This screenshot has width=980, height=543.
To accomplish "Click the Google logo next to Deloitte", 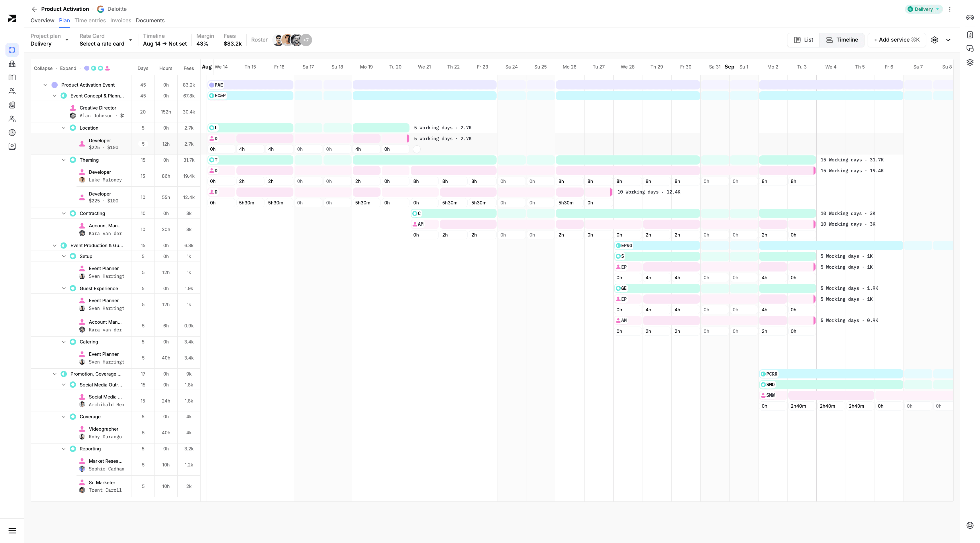I will point(100,9).
